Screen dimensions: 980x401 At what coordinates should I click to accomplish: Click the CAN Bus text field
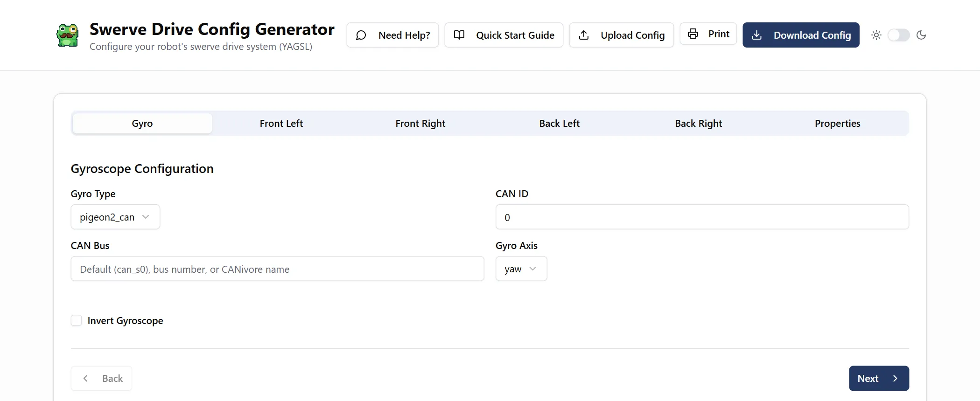(x=277, y=269)
